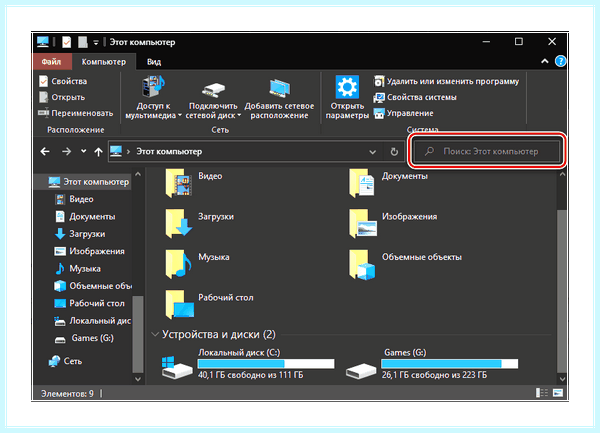Select Сеть in the navigation pane
Viewport: 600px width, 433px height.
[65, 361]
